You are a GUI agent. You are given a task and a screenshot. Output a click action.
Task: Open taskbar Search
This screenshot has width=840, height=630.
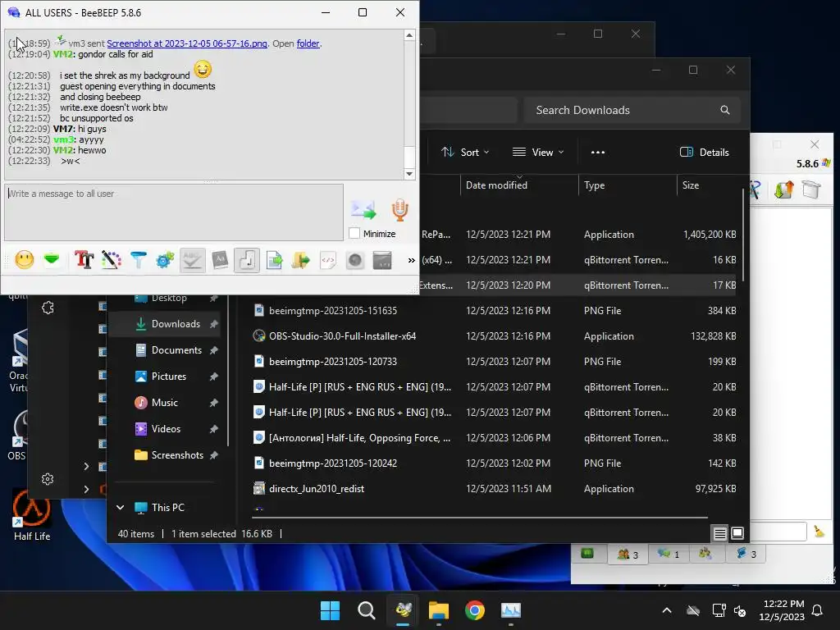pos(367,610)
